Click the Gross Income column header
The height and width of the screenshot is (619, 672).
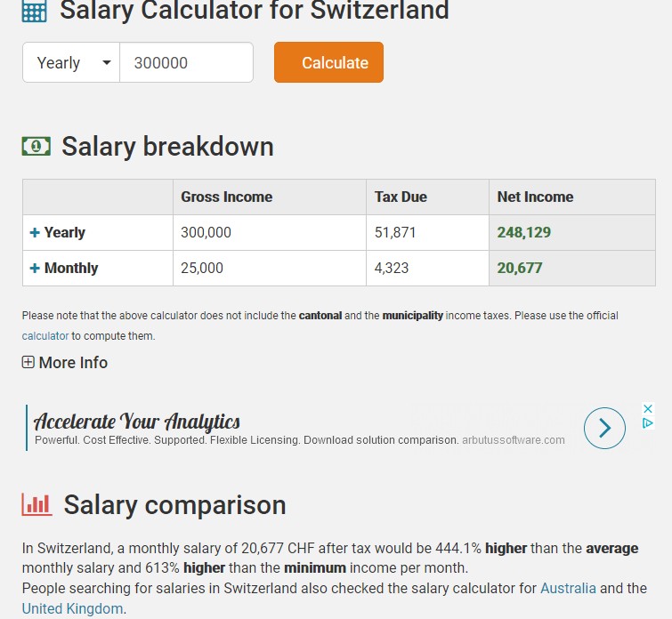227,197
